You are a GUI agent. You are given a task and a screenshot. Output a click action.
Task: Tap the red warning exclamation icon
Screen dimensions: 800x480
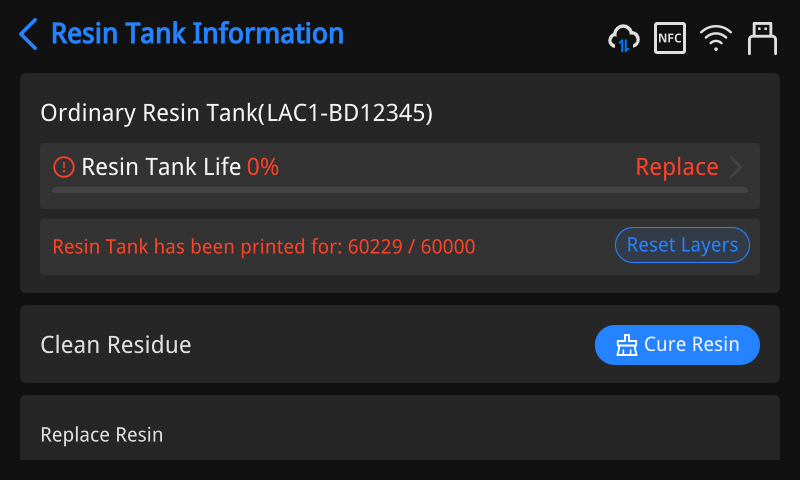tap(64, 167)
